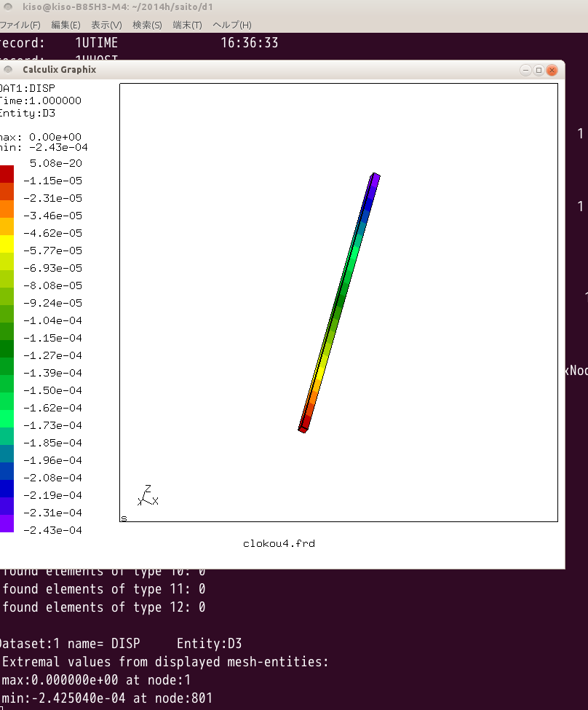Viewport: 588px width, 710px height.
Task: Click the red end of the beam model
Action: tap(303, 425)
